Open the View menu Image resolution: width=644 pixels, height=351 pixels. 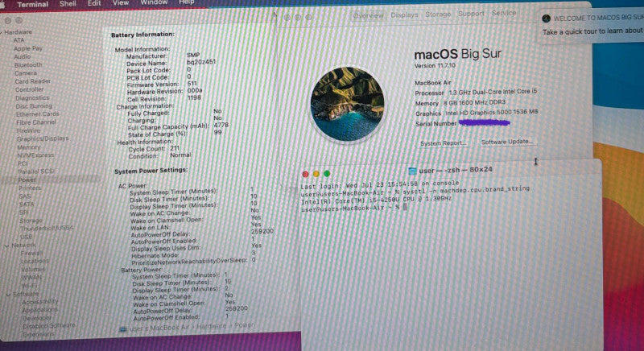121,3
